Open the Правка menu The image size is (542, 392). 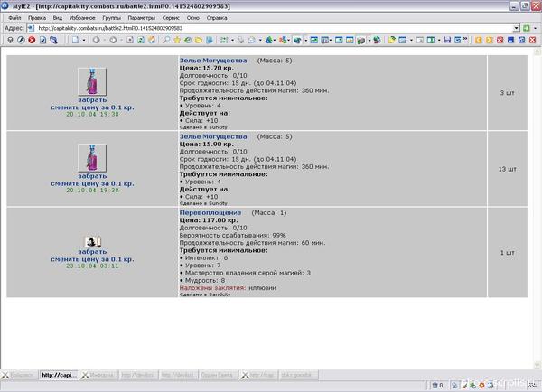click(37, 18)
